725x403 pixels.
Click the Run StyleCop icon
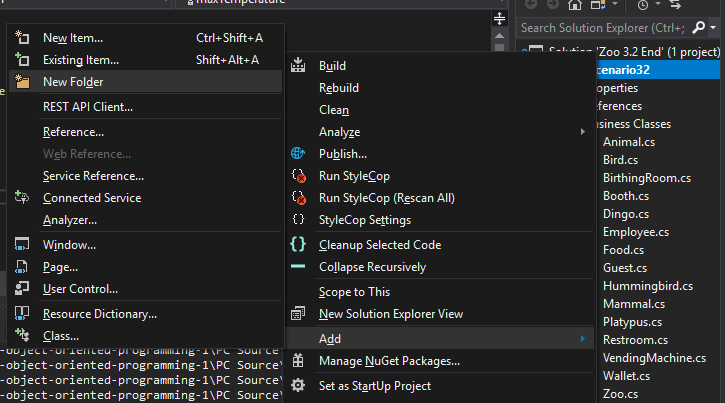[x=298, y=176]
